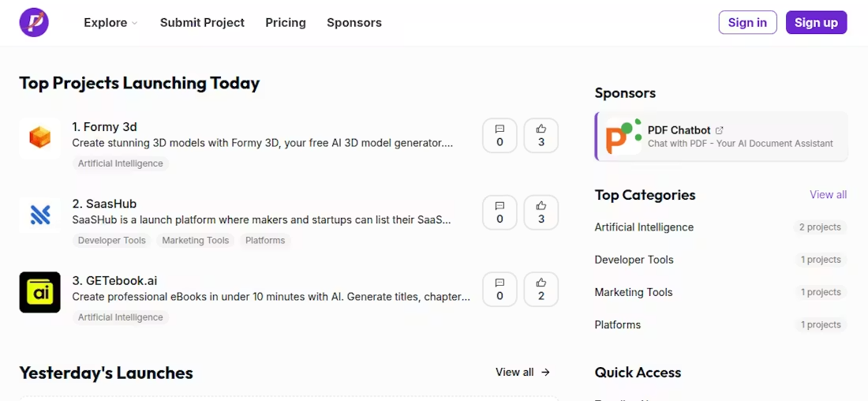Open the Formy 3d orange cube logo
868x401 pixels.
point(40,138)
